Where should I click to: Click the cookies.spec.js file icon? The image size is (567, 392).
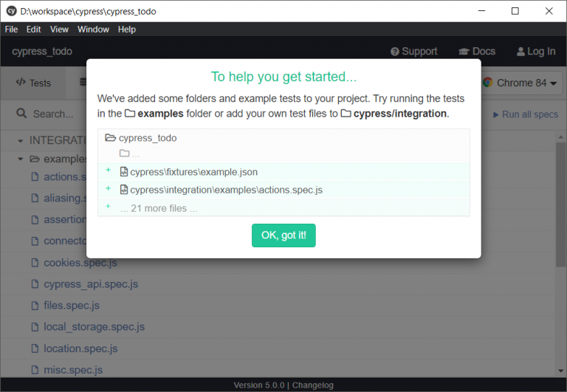coord(34,263)
